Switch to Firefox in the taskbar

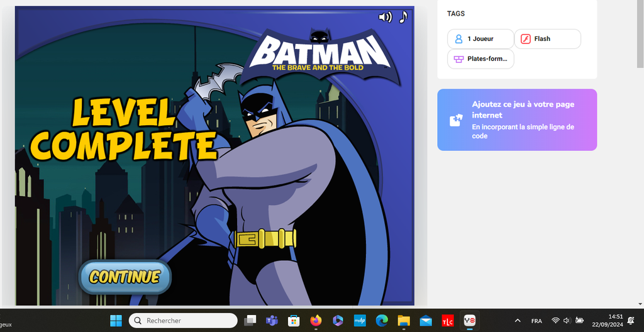[x=316, y=321]
